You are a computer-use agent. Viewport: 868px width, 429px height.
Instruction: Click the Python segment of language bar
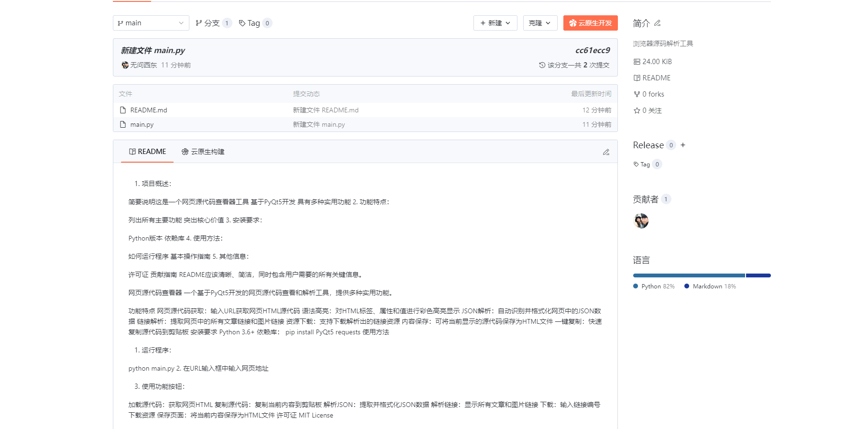pos(689,275)
